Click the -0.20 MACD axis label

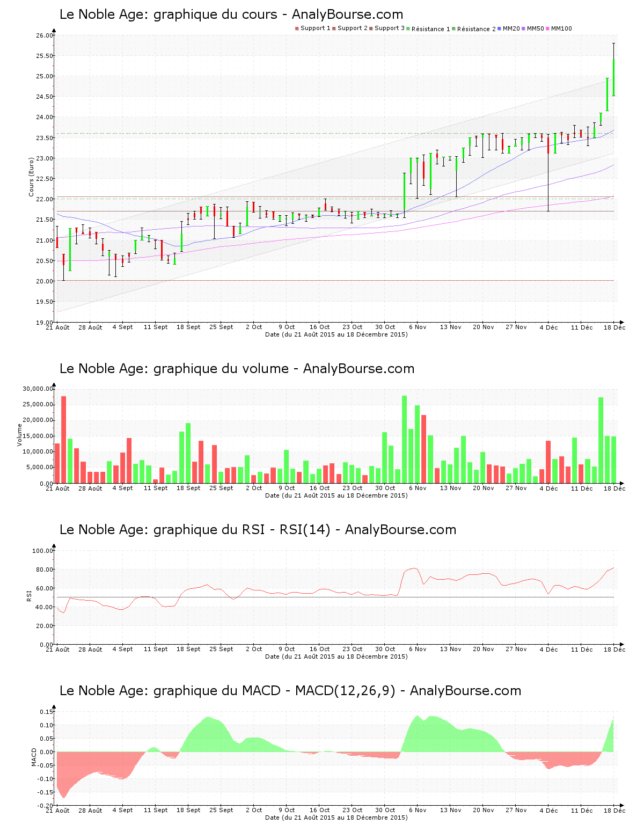pyautogui.click(x=45, y=806)
